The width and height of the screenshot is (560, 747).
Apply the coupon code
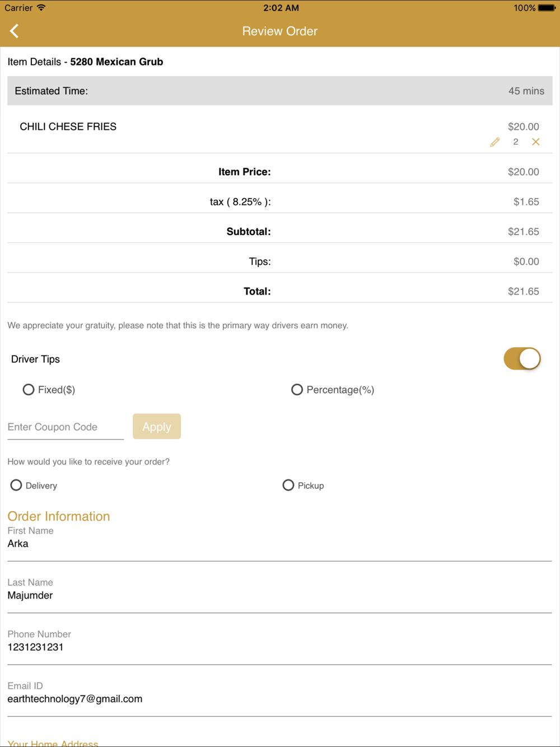click(x=157, y=427)
